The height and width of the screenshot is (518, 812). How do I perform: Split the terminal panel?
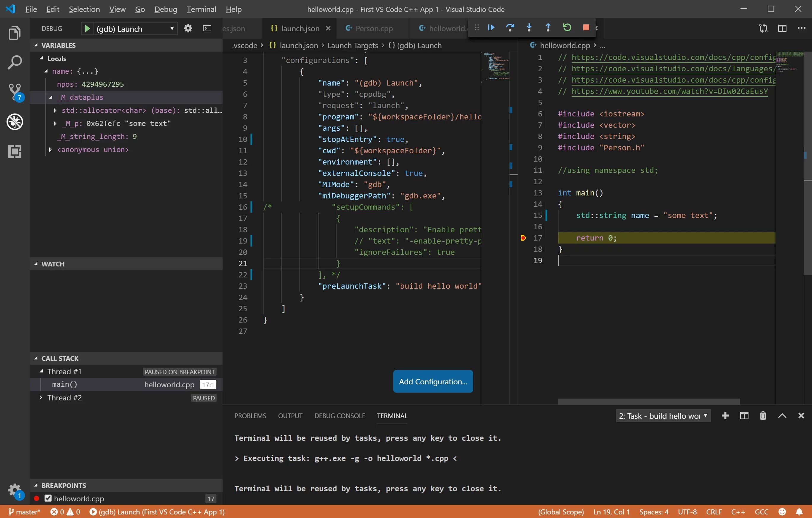coord(744,416)
